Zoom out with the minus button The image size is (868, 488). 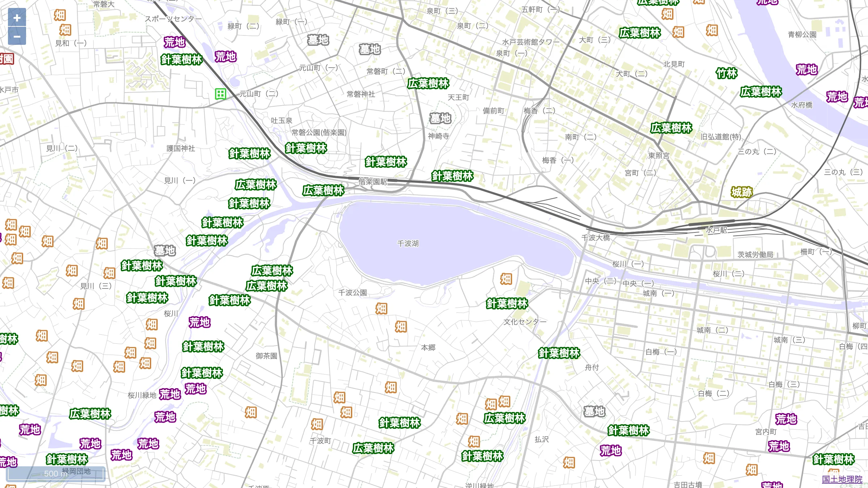point(17,37)
